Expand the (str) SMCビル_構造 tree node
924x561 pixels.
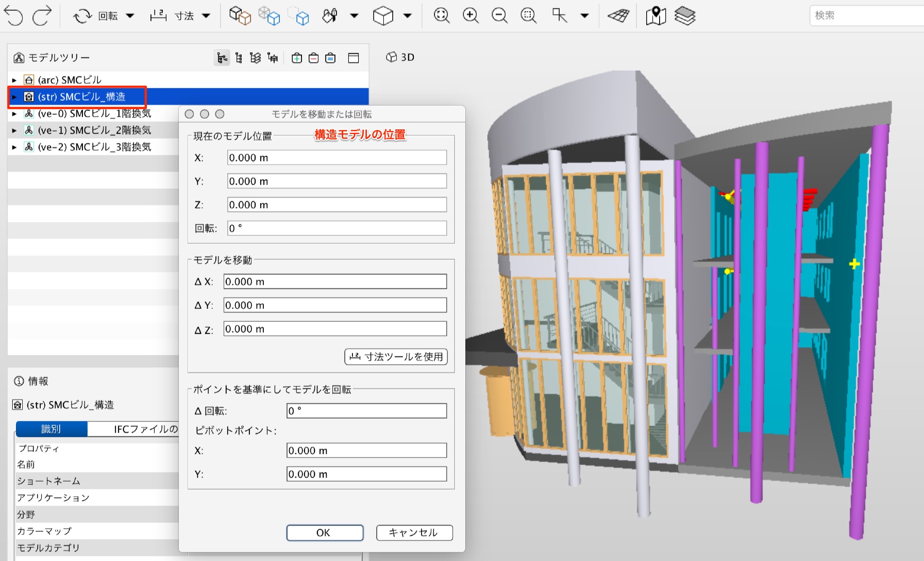click(x=14, y=96)
